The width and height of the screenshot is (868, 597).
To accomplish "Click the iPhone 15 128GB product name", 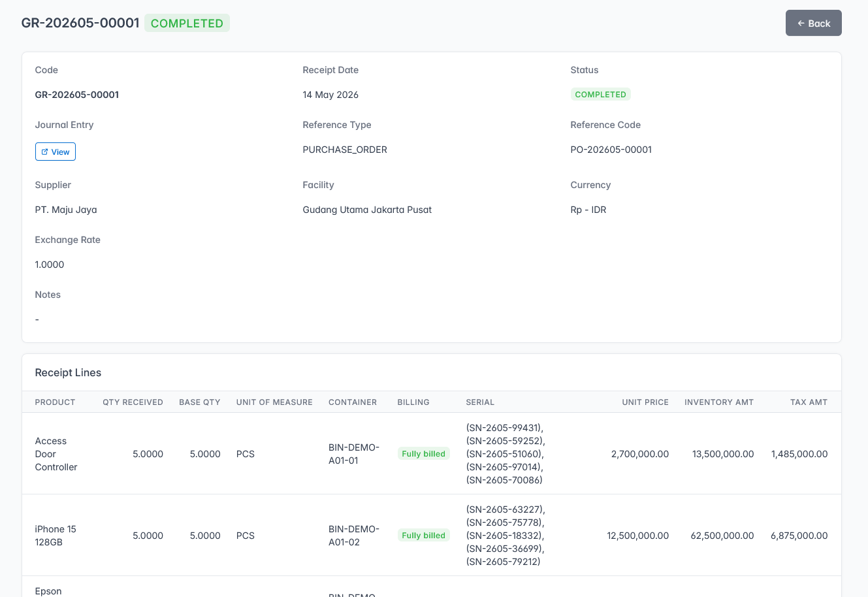I will (x=56, y=536).
